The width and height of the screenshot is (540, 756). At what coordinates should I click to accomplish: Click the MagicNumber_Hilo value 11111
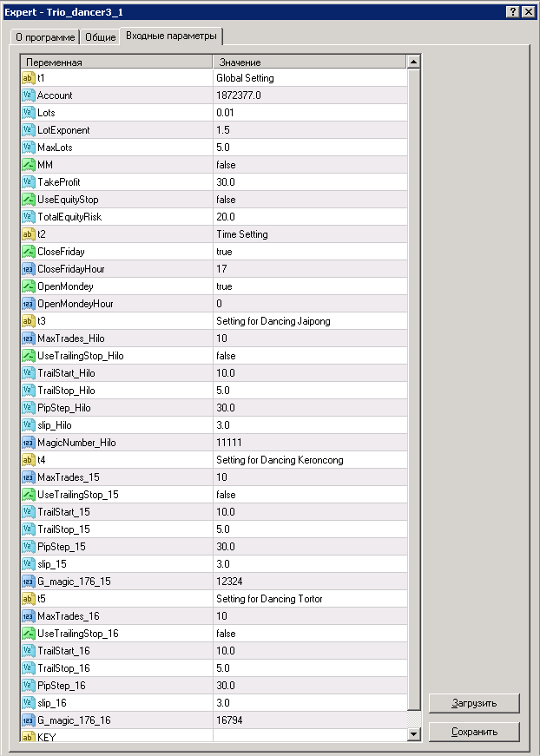tap(229, 443)
